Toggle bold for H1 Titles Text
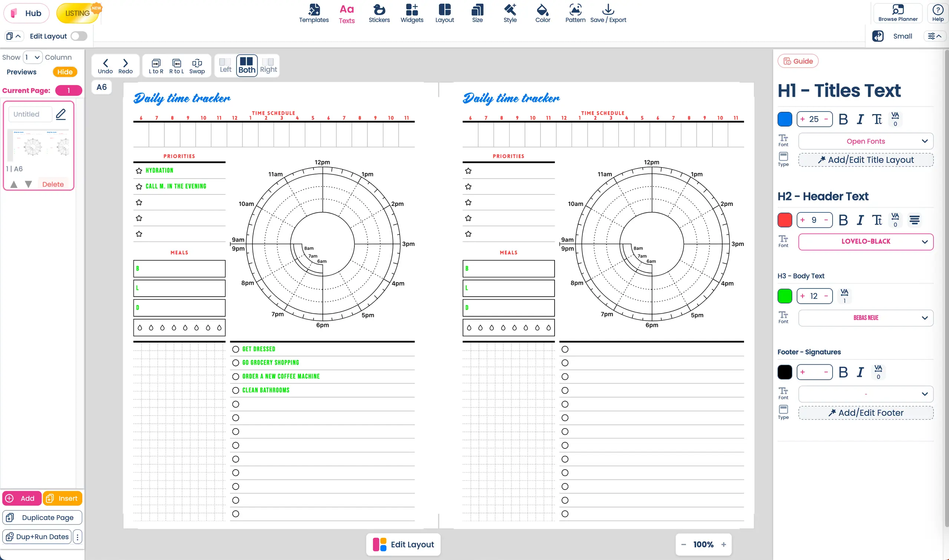 [843, 120]
